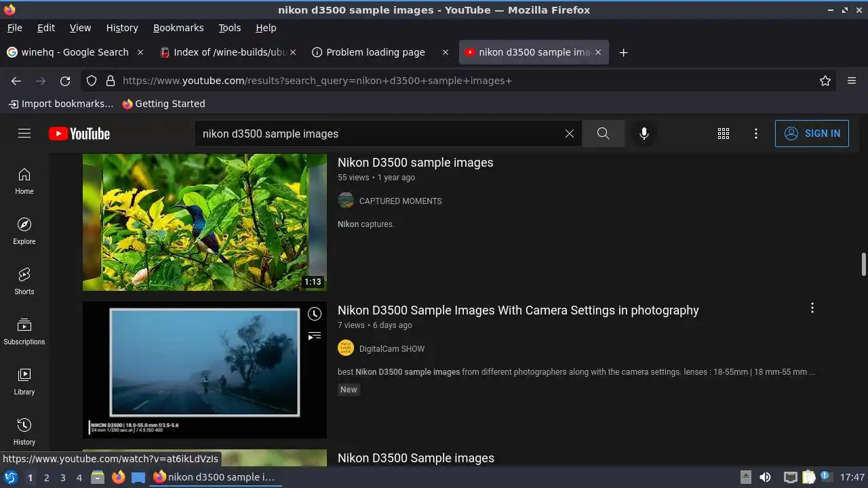Open the File menu
The width and height of the screenshot is (868, 488).
[15, 28]
